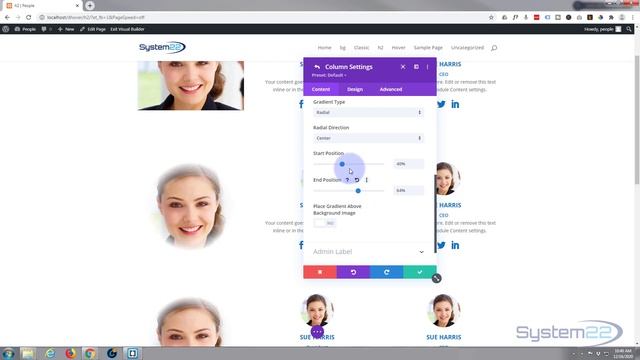Switch to the Content tab
640x360 pixels.
[321, 89]
